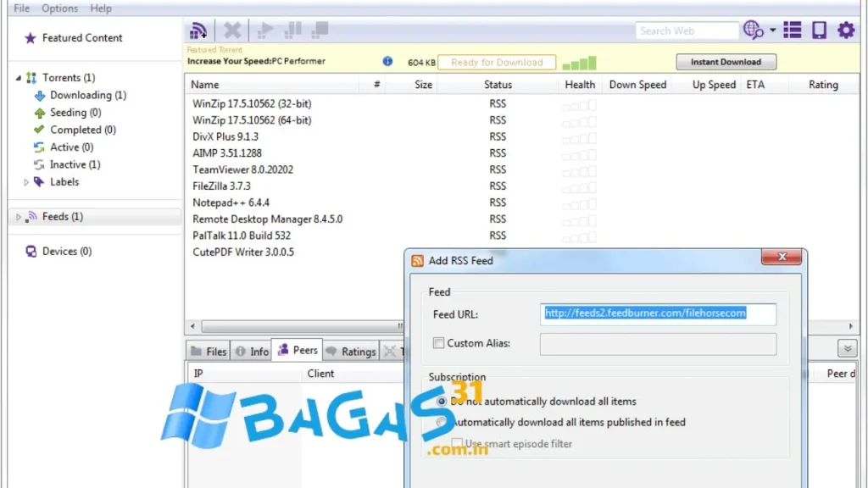This screenshot has height=488, width=868.
Task: Click the horizontal scrollbar right arrow
Action: coord(851,326)
